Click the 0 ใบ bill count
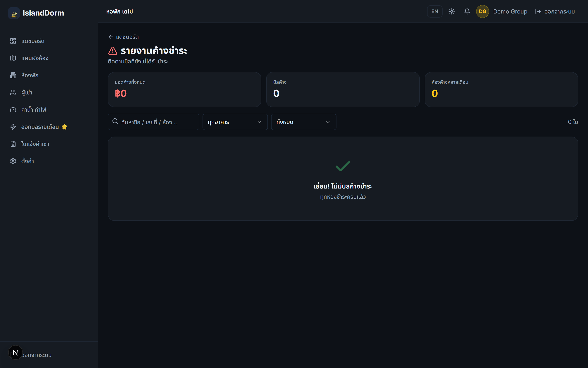Viewport: 588px width, 368px height. pyautogui.click(x=573, y=122)
